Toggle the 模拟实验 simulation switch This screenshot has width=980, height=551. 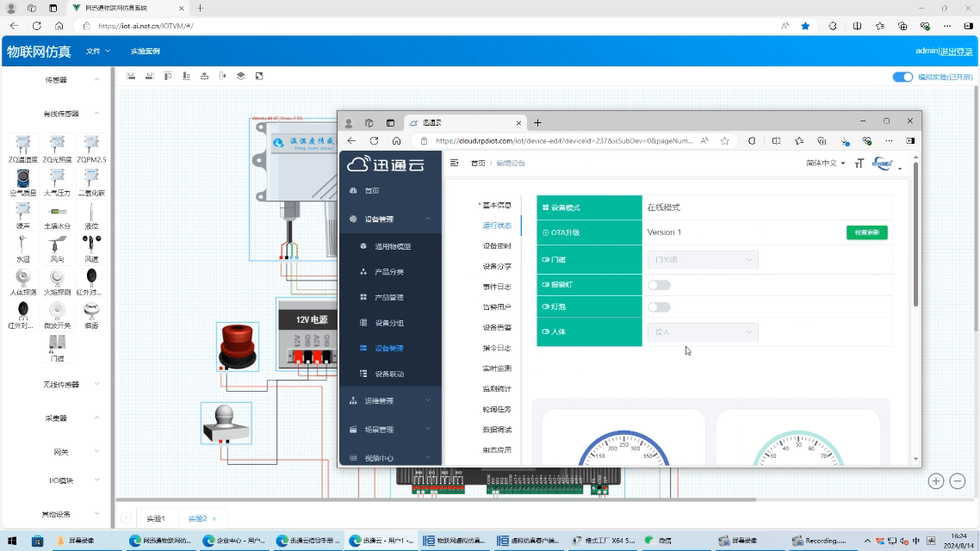(x=902, y=77)
